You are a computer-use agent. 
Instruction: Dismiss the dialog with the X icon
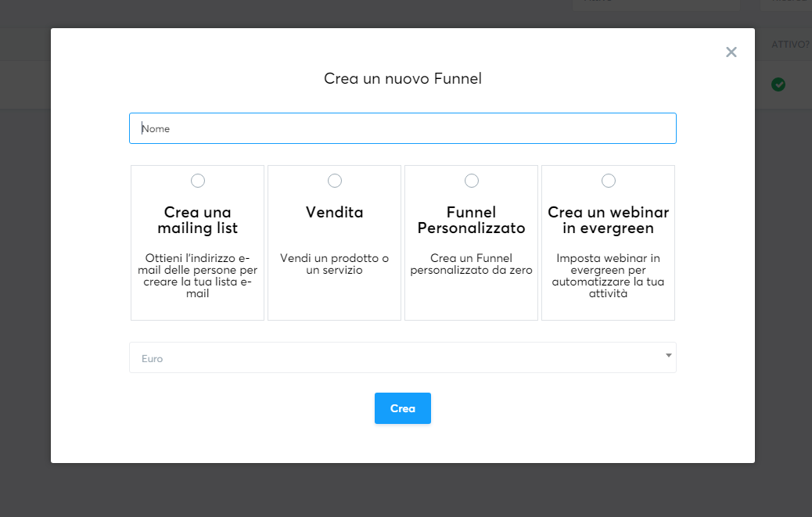[x=731, y=52]
